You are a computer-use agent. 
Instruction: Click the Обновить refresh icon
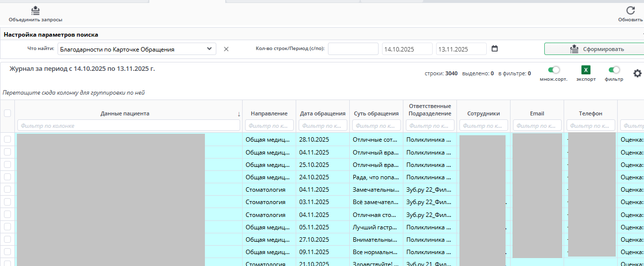(631, 10)
